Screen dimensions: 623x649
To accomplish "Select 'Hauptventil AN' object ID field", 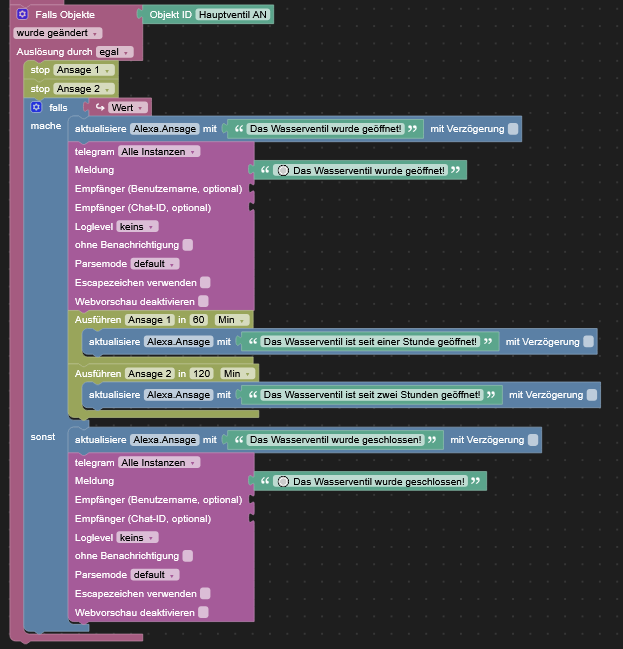I will pyautogui.click(x=233, y=14).
